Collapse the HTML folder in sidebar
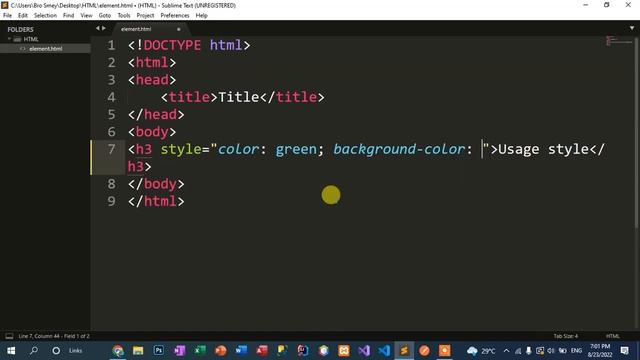The image size is (640, 360). click(9, 39)
